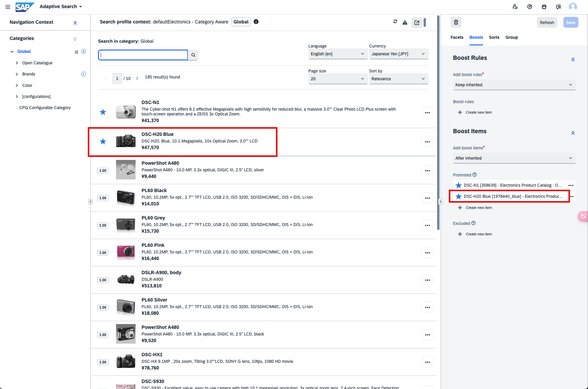Screen dimensions: 588x389
Task: Select CPQ Configurable Category
Action: tap(45, 108)
